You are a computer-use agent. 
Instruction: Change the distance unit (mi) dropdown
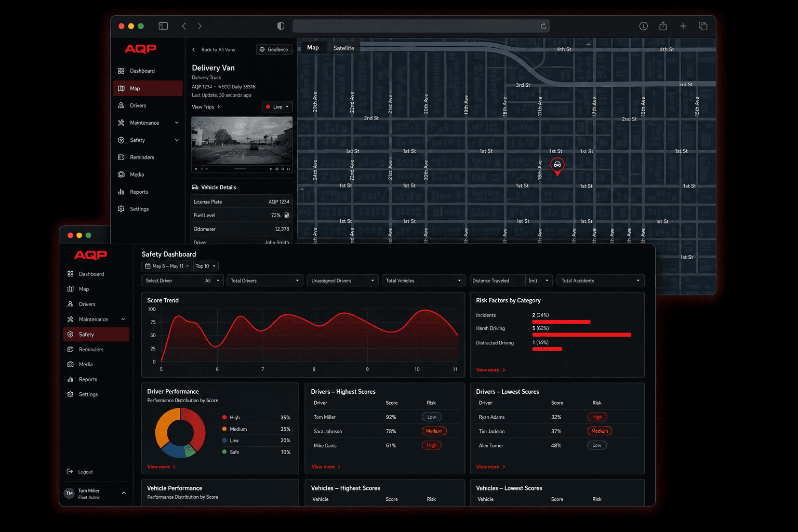point(539,281)
